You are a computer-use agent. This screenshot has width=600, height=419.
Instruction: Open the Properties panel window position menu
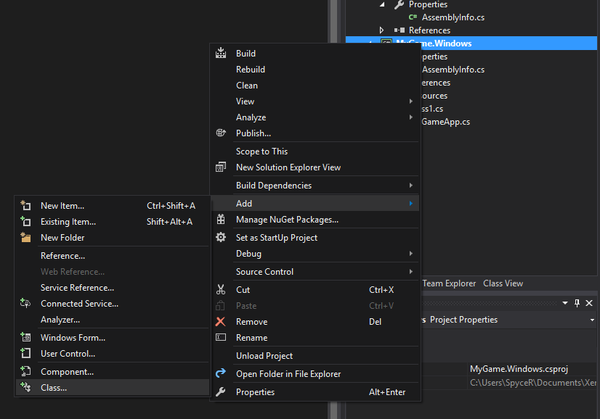(x=563, y=302)
